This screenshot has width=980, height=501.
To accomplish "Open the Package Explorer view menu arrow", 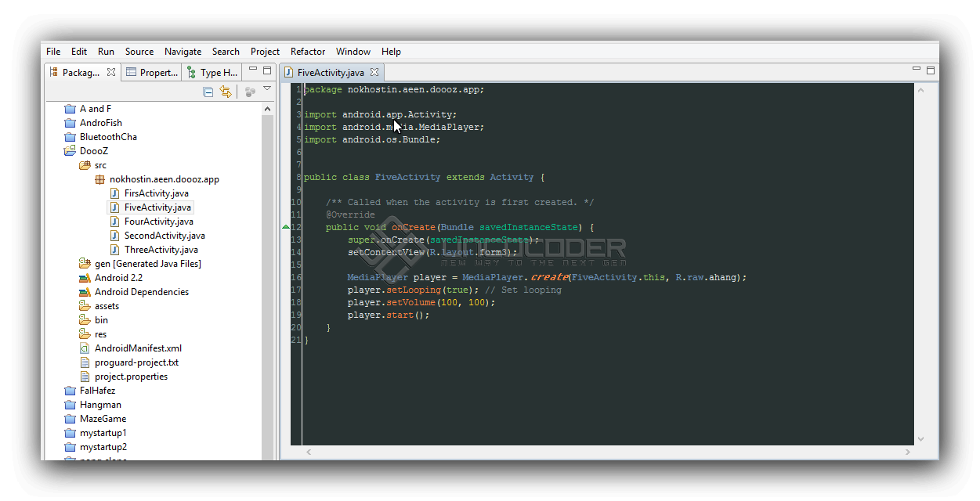I will [267, 89].
